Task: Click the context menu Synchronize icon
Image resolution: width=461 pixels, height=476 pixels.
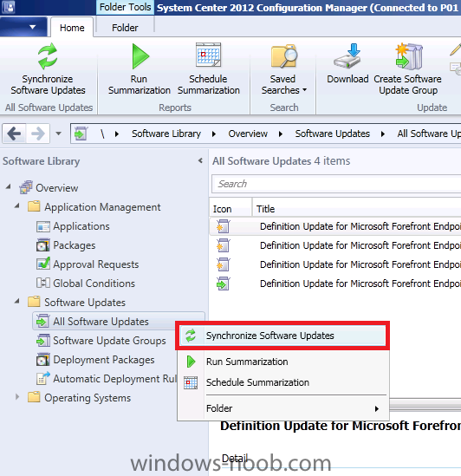Action: click(x=191, y=336)
